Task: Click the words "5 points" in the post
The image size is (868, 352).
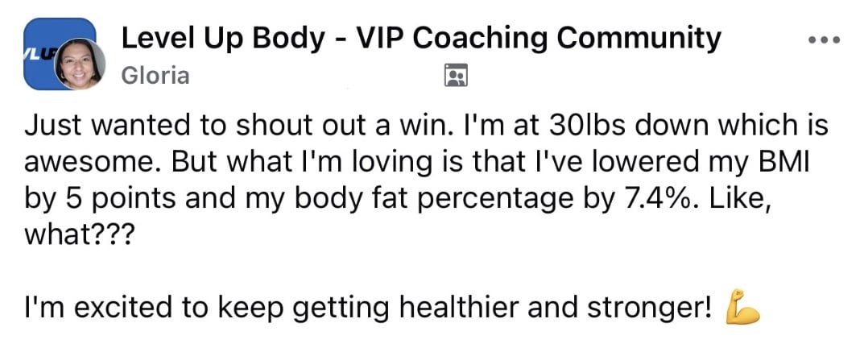Action: point(106,197)
